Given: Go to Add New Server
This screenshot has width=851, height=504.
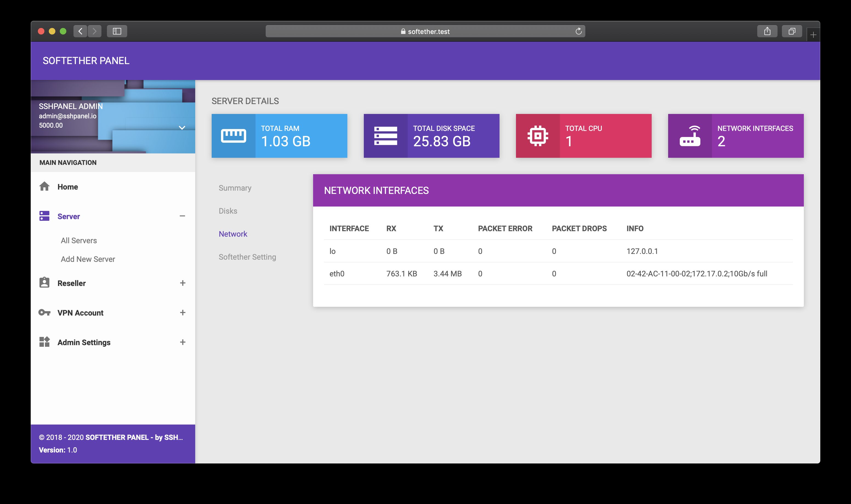Looking at the screenshot, I should tap(88, 259).
